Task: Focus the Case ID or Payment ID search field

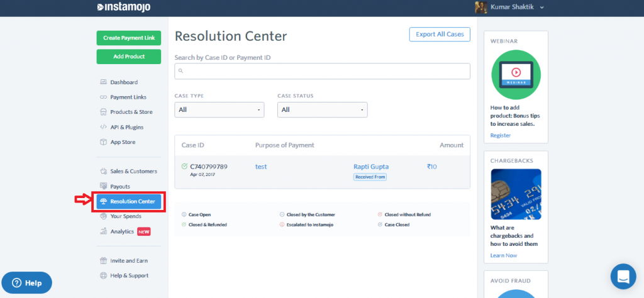Action: click(x=322, y=71)
